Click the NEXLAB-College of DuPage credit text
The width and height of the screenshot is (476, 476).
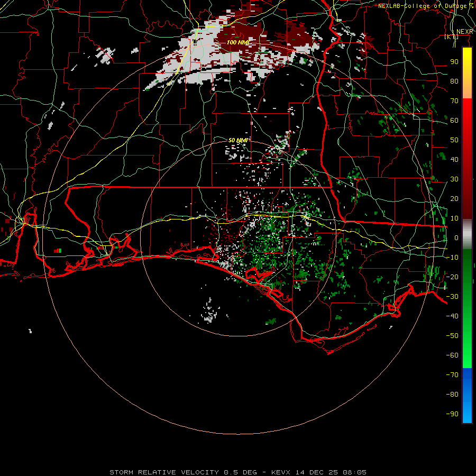(425, 6)
